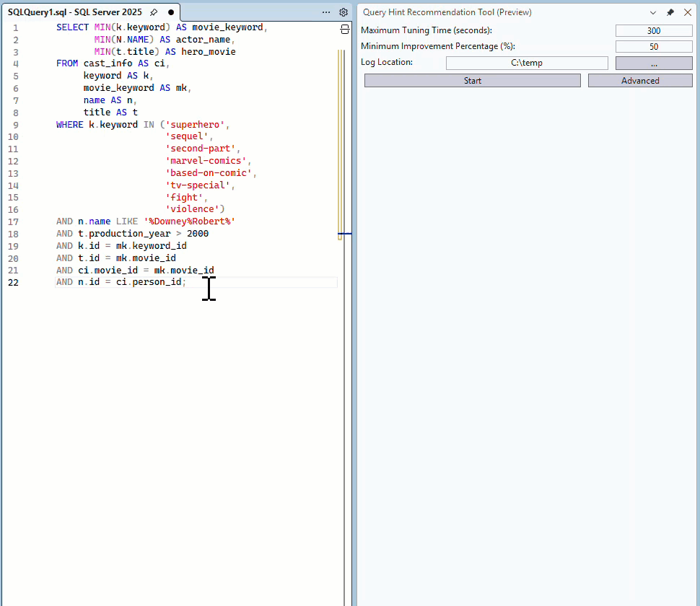700x606 pixels.
Task: Click the 'Maximum Tuning Time (seconds):' label
Action: [426, 30]
